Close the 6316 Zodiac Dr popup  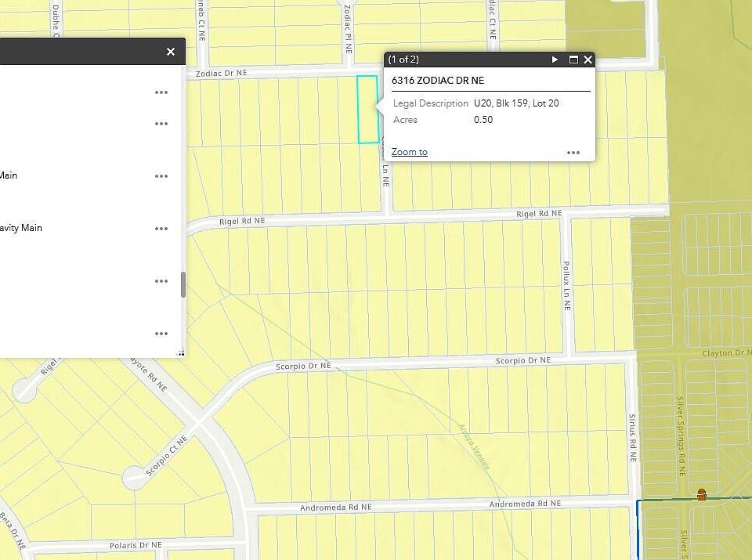(588, 60)
